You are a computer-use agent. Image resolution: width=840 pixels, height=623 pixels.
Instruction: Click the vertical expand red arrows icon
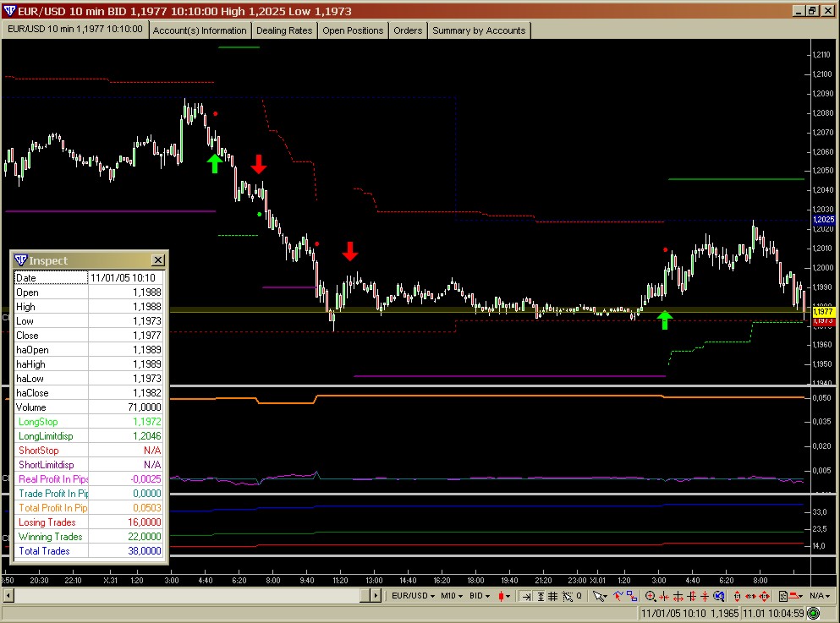(x=692, y=596)
